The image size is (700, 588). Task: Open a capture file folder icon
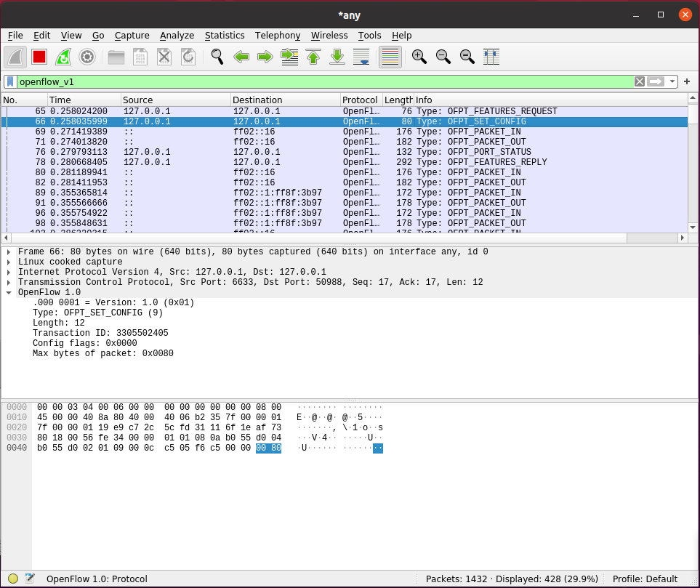tap(116, 57)
